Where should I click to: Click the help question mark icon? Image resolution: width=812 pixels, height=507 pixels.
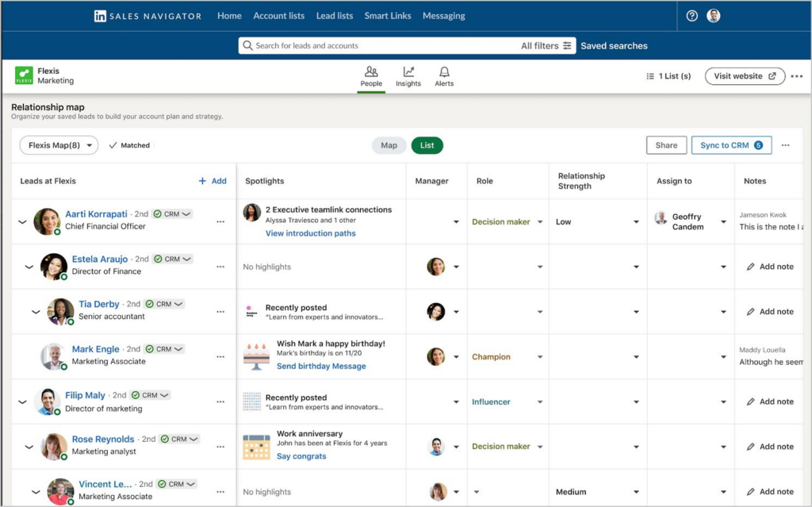(691, 16)
